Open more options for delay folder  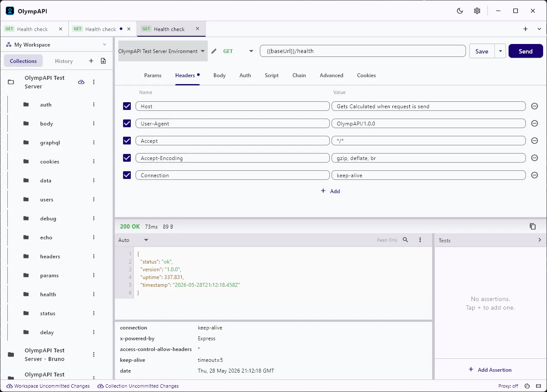[94, 332]
